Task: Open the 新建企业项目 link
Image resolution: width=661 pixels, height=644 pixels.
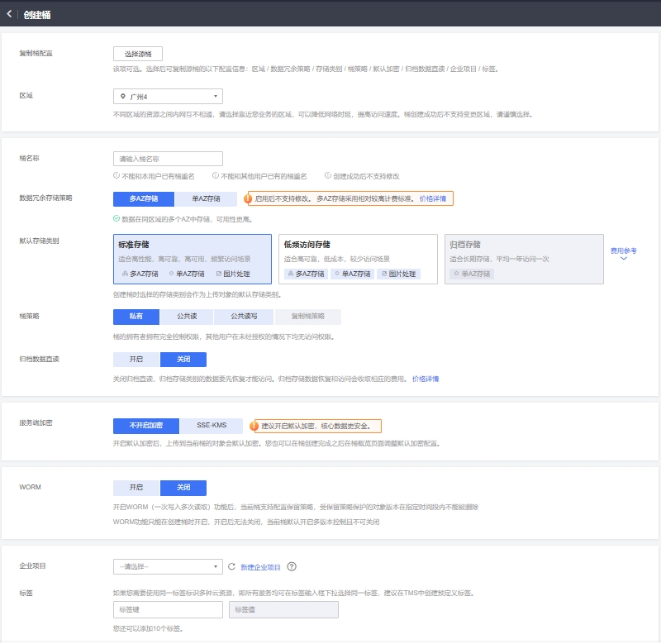Action: coord(260,567)
